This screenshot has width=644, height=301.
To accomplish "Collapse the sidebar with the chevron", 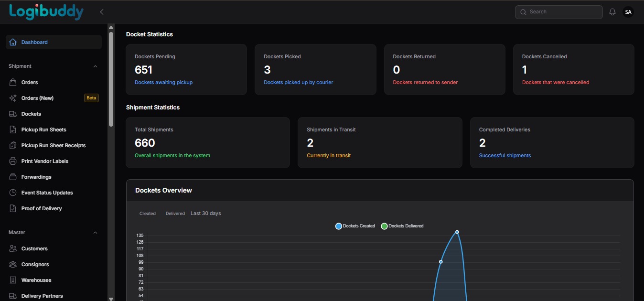I will point(101,11).
